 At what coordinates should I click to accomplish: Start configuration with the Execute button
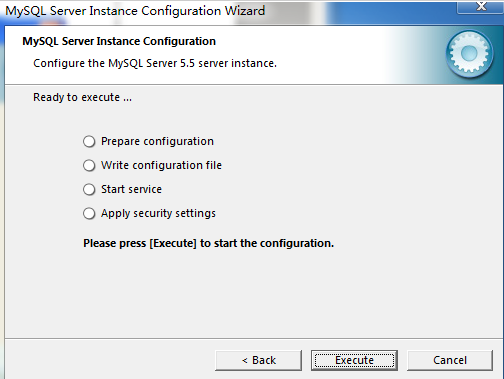(x=354, y=360)
